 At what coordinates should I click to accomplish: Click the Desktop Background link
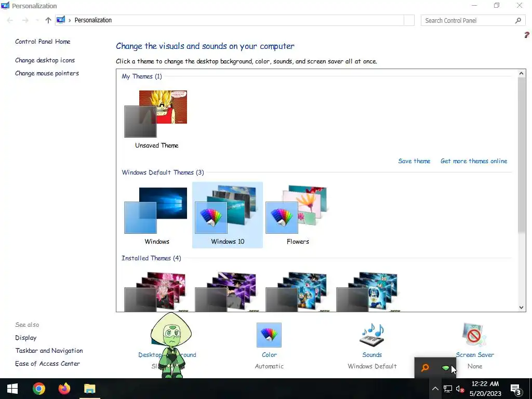point(167,354)
